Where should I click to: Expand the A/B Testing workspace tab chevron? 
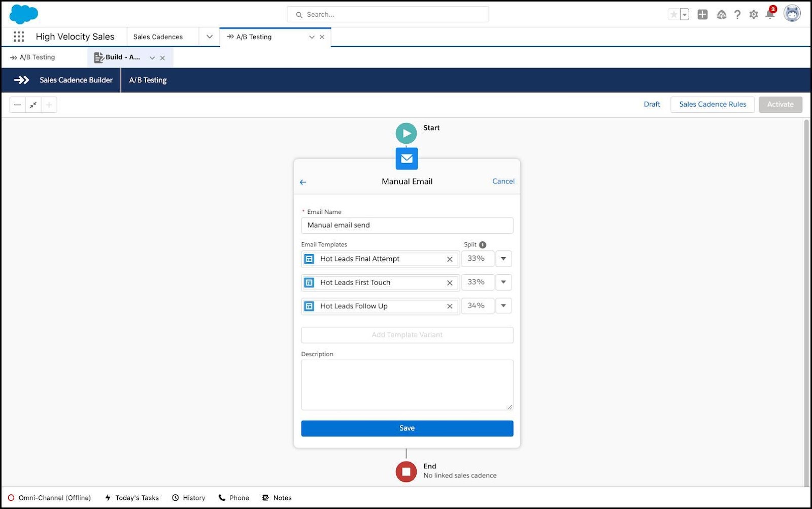312,37
